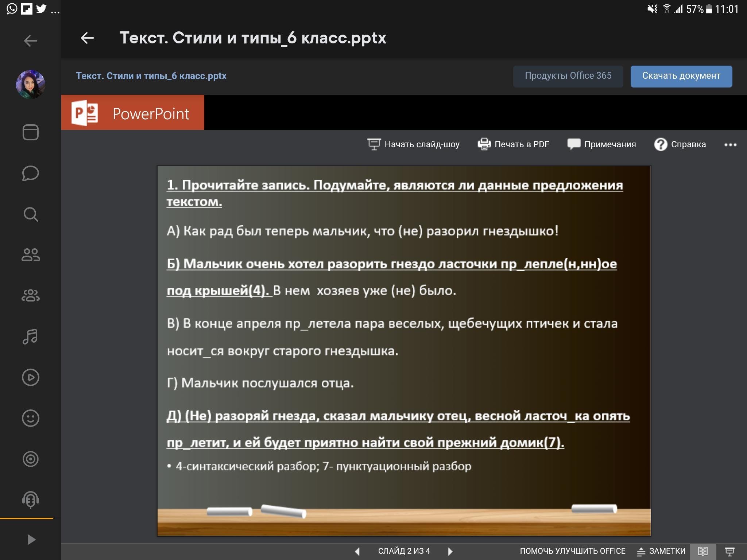Viewport: 747px width, 560px height.
Task: Click the user profile avatar
Action: click(x=31, y=84)
